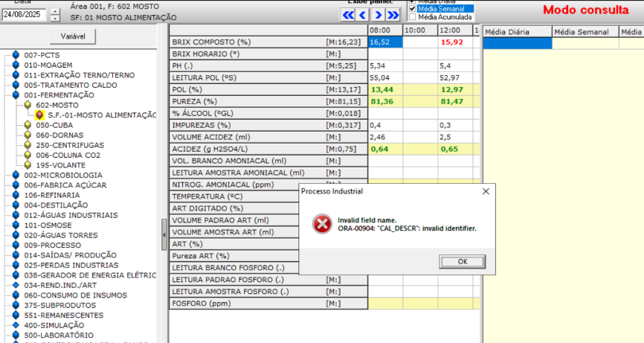Select the % ÁLCOOL (ºGL) row label
Viewport: 644px width, 343px height.
click(268, 113)
